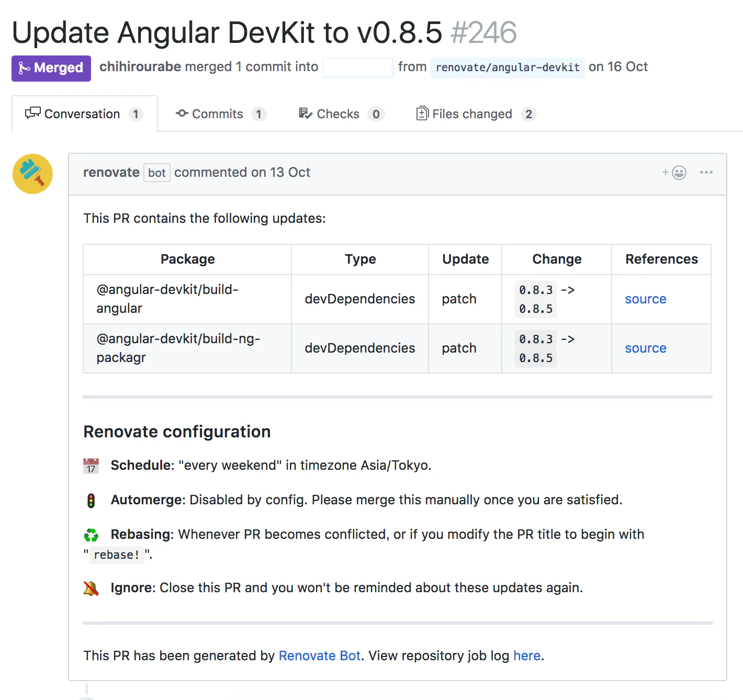743x700 pixels.
Task: Click the renovate author name
Action: (111, 173)
